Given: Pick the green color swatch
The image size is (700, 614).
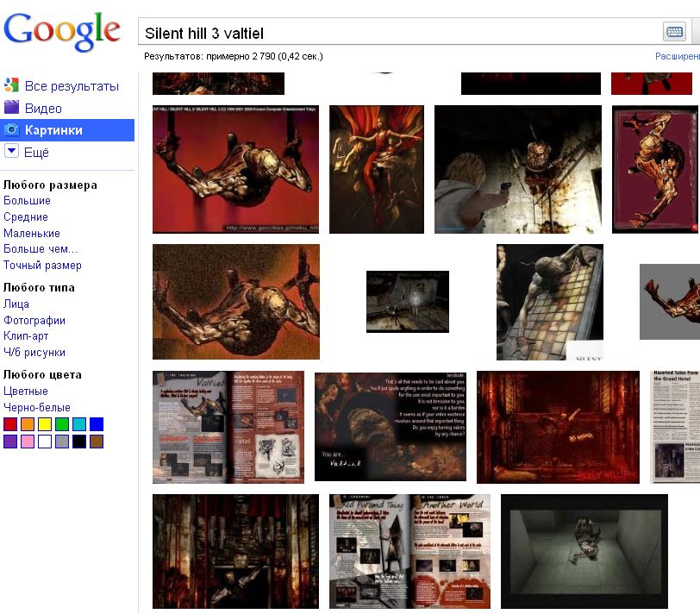Looking at the screenshot, I should pos(62,424).
